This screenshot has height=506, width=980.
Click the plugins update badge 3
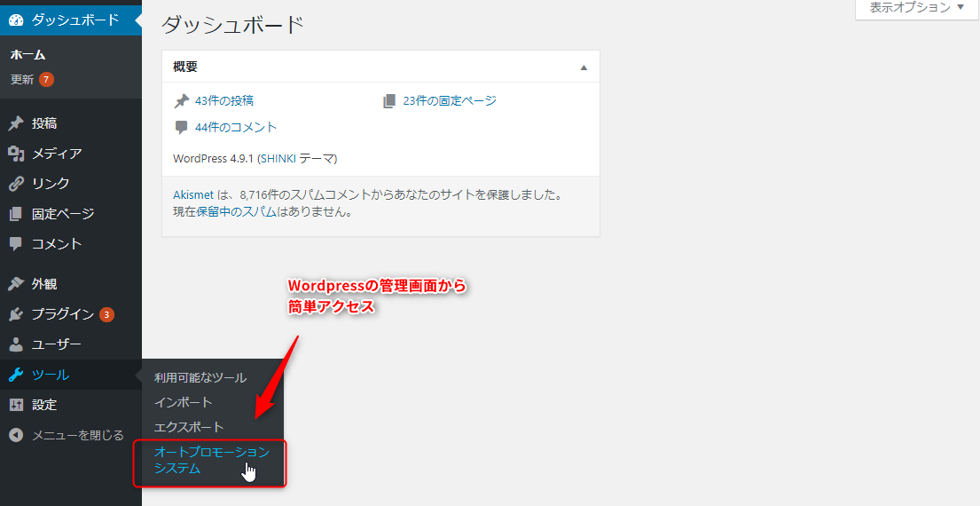tap(106, 314)
